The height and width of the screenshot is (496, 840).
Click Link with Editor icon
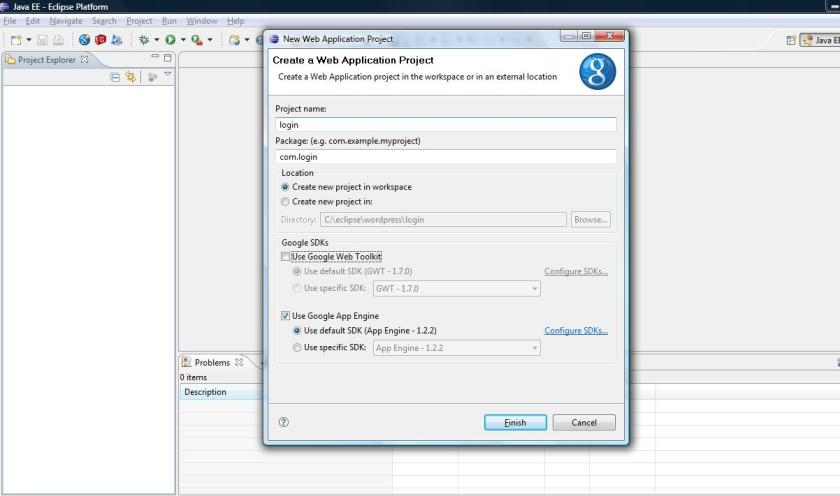tap(130, 76)
